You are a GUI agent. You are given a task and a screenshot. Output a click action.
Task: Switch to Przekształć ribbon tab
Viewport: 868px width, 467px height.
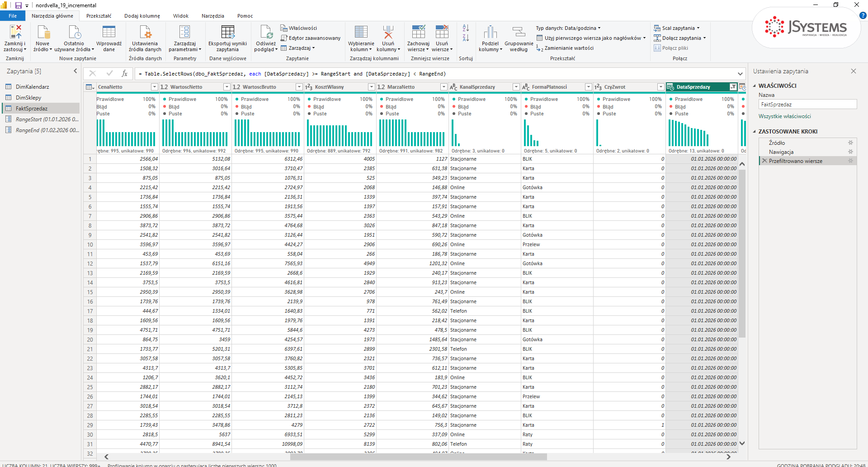99,16
